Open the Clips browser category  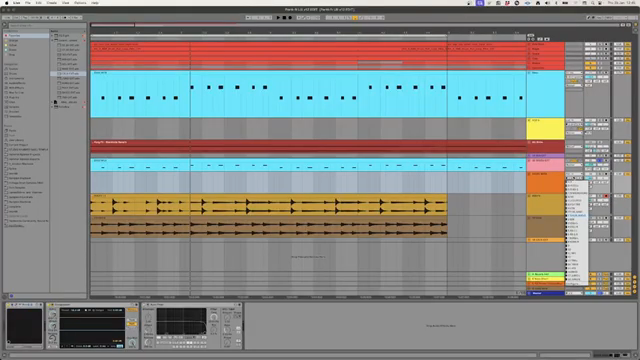(12, 102)
